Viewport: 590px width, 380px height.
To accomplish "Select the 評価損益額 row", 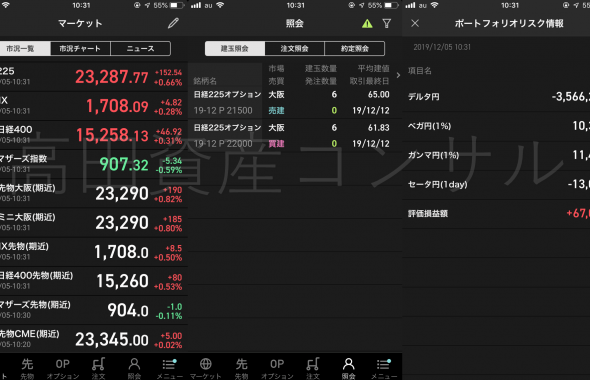I will coord(496,213).
